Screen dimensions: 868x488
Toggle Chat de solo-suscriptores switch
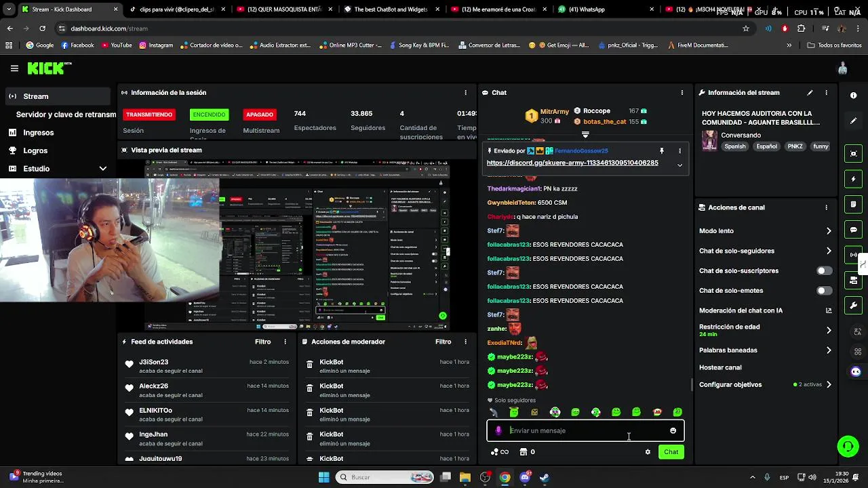pos(824,270)
